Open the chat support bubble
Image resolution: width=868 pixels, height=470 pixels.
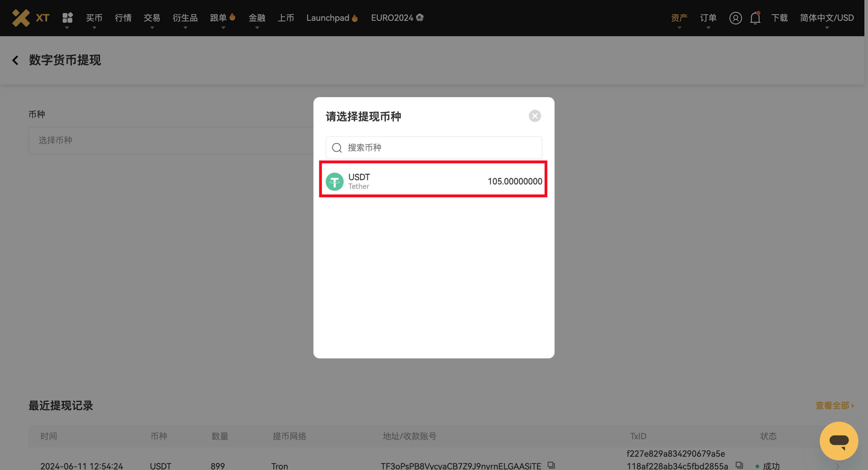tap(839, 441)
